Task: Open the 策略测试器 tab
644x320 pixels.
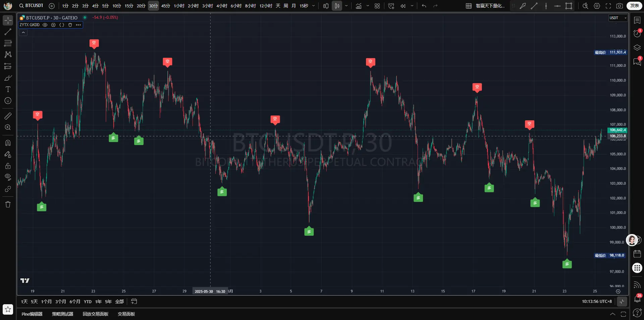Action: (62, 314)
